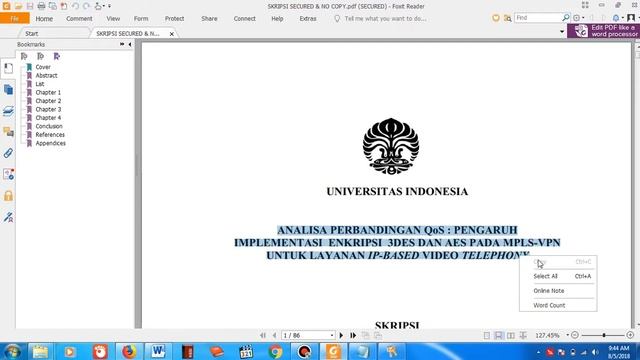Switch to the Protect ribbon tab
This screenshot has height=360, width=640.
tap(174, 19)
